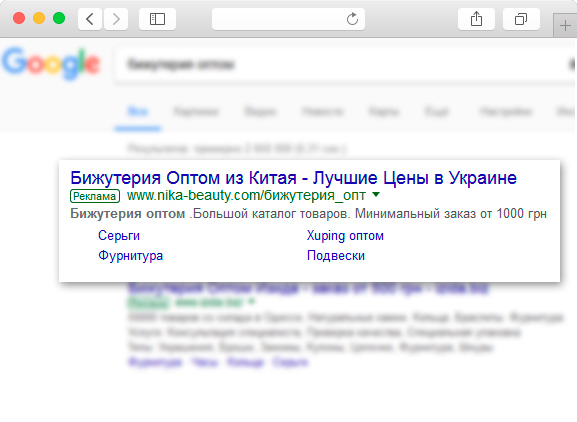Expand the green dropdown arrow beside ad URL

click(x=376, y=194)
